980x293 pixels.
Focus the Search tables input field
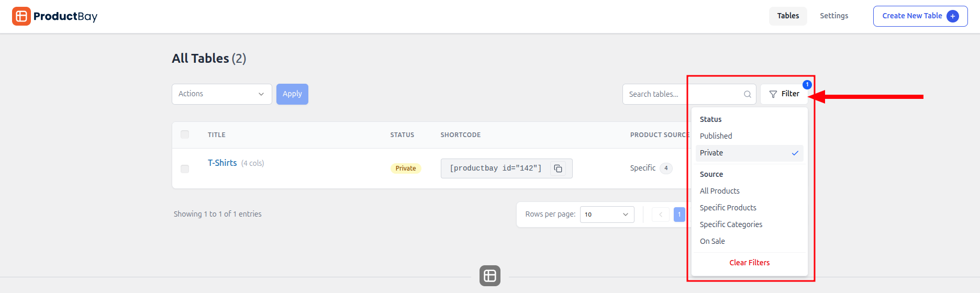point(681,94)
